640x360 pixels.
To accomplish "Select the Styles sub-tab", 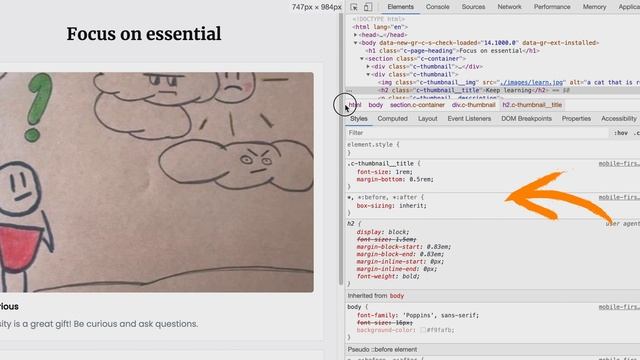I will [x=359, y=118].
